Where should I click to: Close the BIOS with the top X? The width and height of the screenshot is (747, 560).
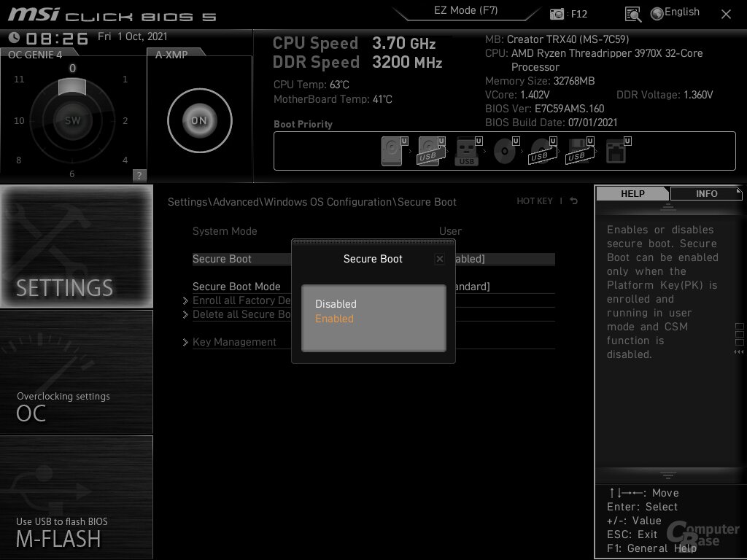pos(726,15)
